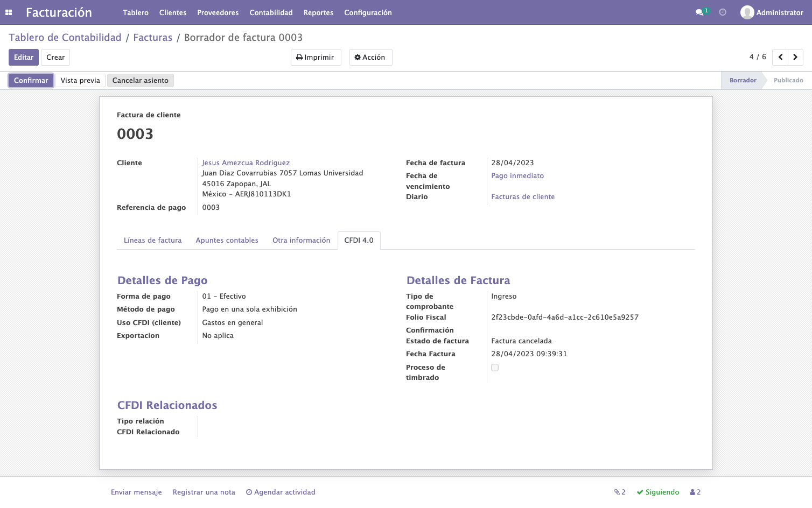Viewport: 812px width, 508px height.
Task: Open the attachments paperclip counter
Action: click(620, 492)
